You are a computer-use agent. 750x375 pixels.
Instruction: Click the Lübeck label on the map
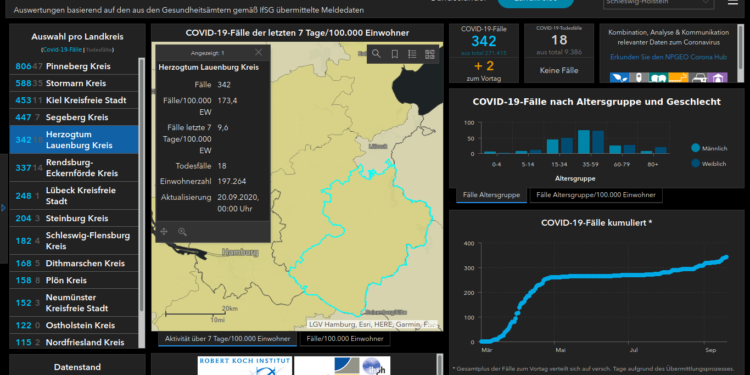click(378, 146)
